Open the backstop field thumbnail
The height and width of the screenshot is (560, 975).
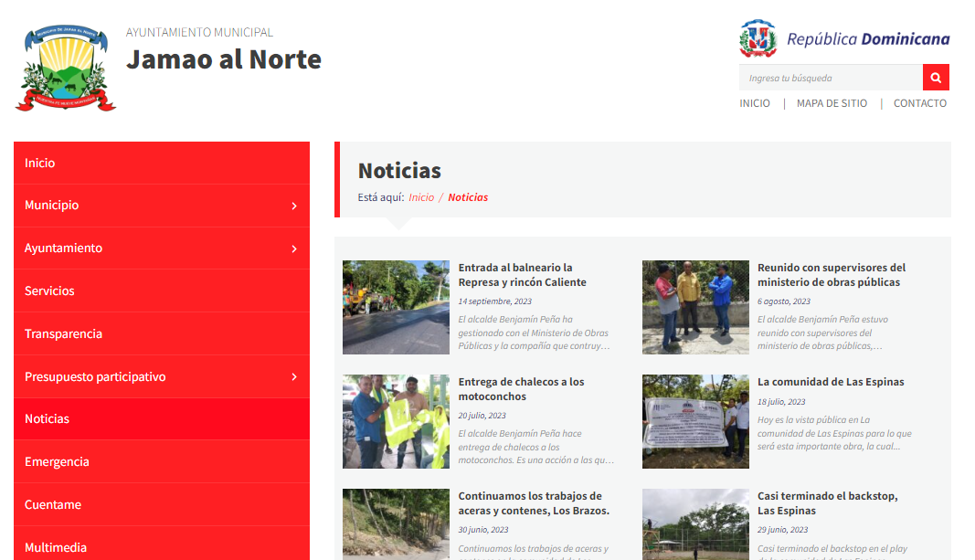click(x=695, y=524)
